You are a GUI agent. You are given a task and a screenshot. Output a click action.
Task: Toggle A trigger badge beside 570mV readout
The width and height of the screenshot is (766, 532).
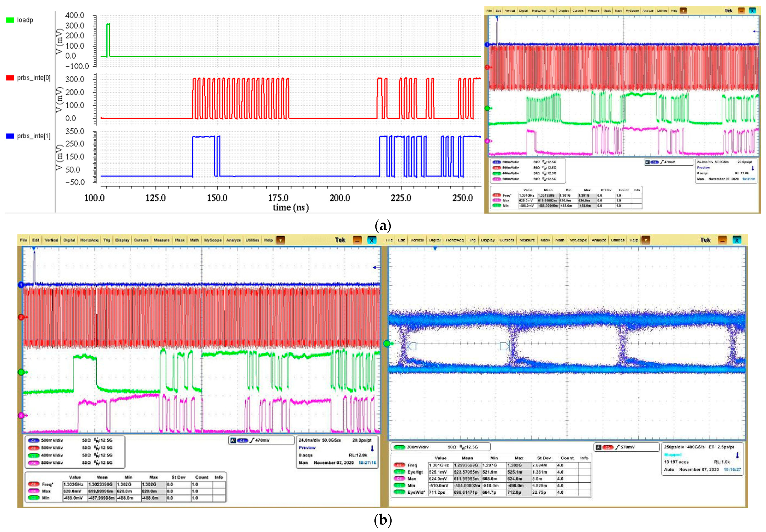598,447
